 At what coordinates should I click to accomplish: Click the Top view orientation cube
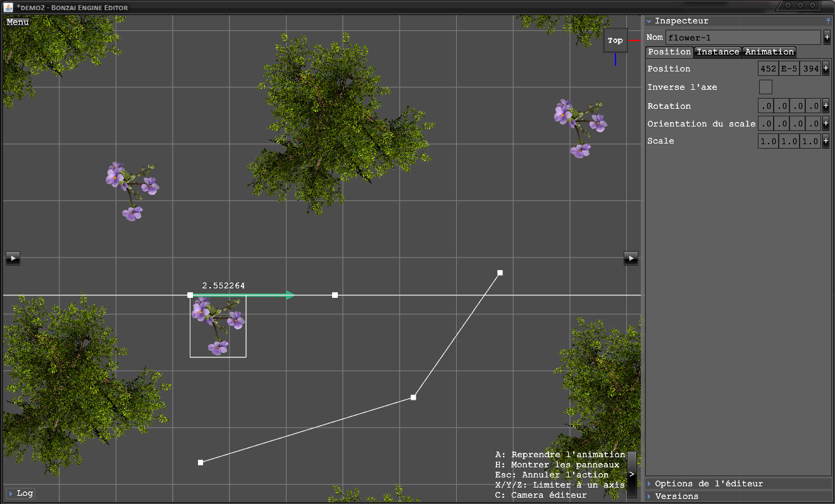point(615,40)
